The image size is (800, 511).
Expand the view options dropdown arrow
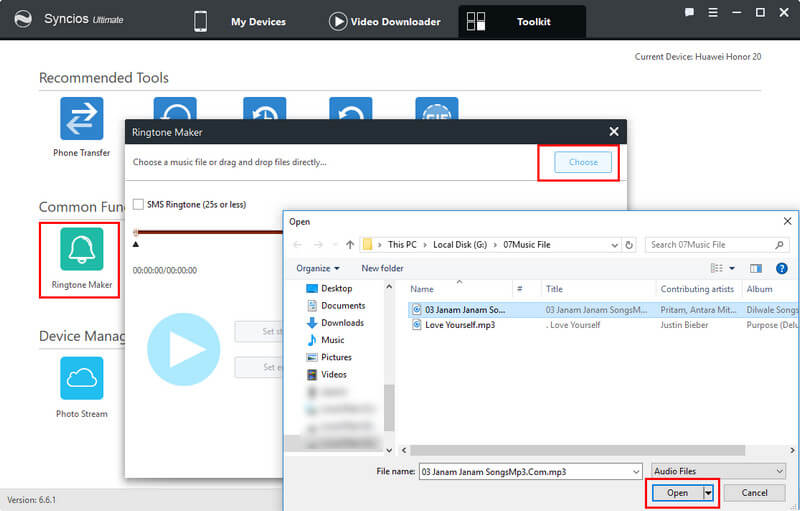point(732,268)
